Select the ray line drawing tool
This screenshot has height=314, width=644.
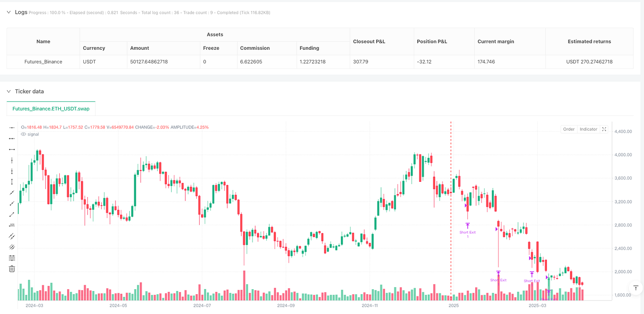[x=11, y=204]
